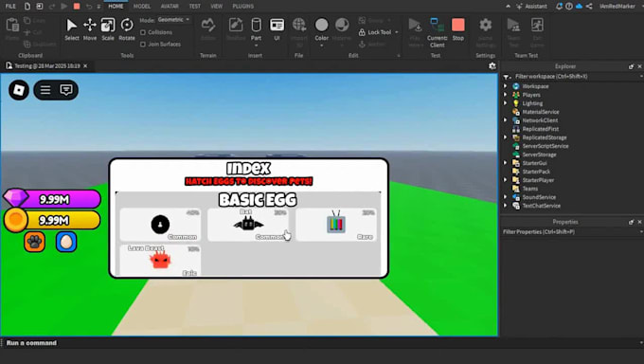The height and width of the screenshot is (364, 644).
Task: Expand the Players tree node
Action: 505,95
